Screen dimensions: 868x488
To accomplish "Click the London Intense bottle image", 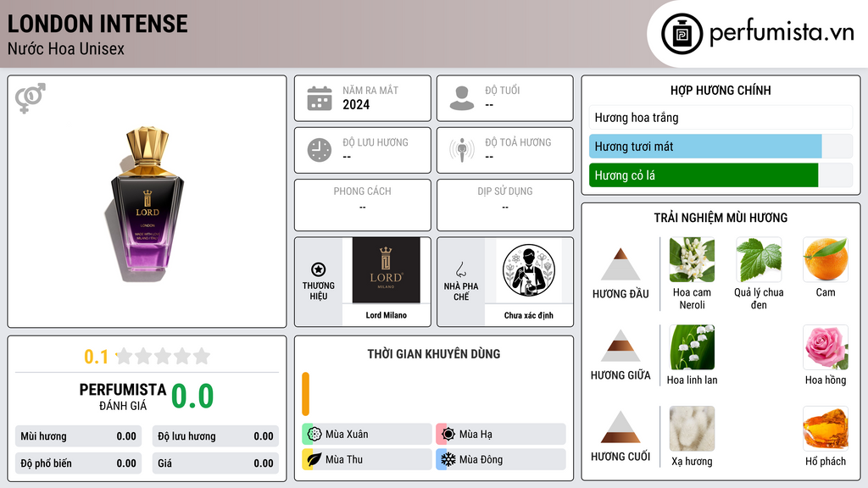I will 147,205.
